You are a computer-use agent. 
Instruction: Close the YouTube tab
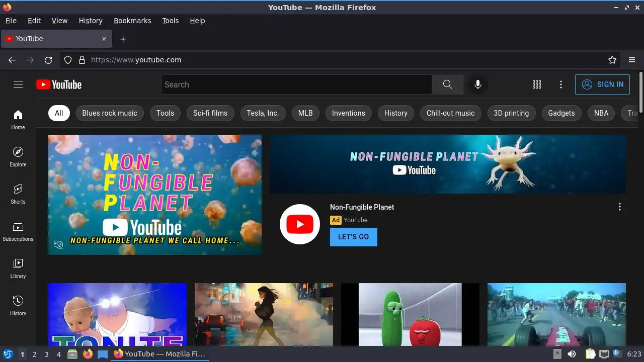(104, 39)
